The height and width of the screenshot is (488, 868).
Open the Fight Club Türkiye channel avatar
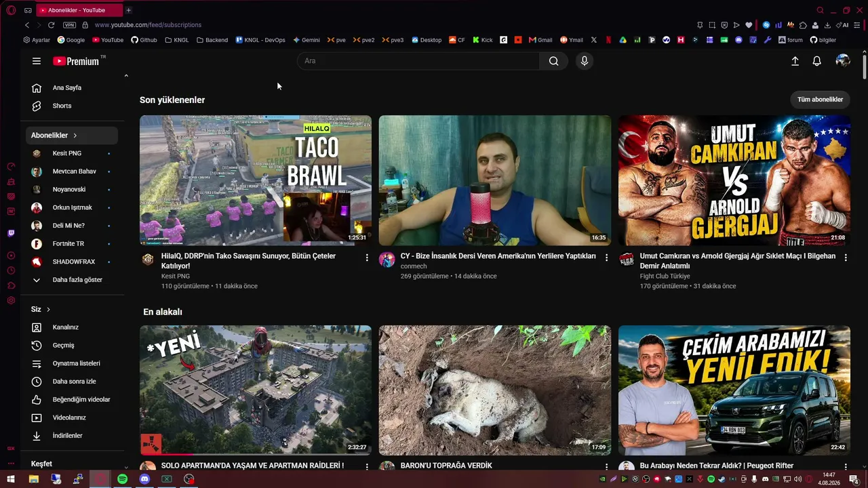click(626, 260)
